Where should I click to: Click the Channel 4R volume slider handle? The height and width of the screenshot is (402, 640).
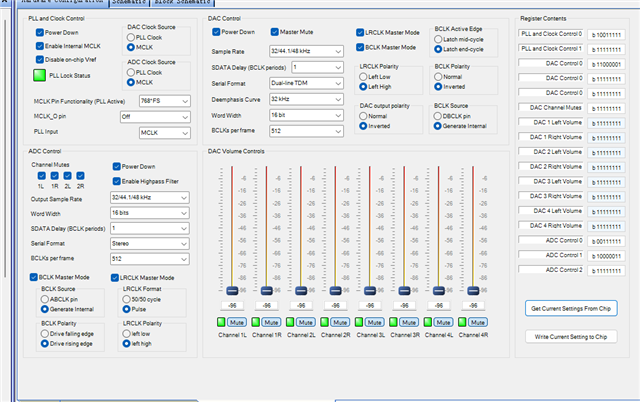point(473,291)
